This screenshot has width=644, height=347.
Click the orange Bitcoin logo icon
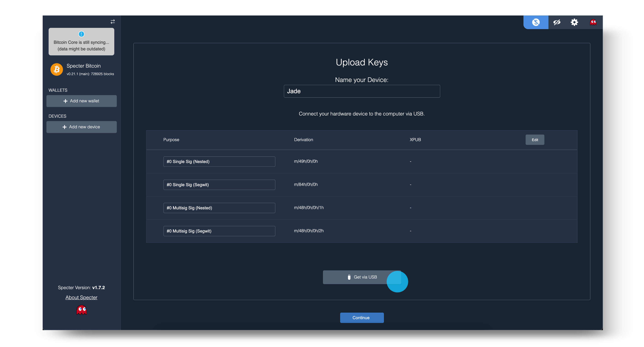[57, 69]
